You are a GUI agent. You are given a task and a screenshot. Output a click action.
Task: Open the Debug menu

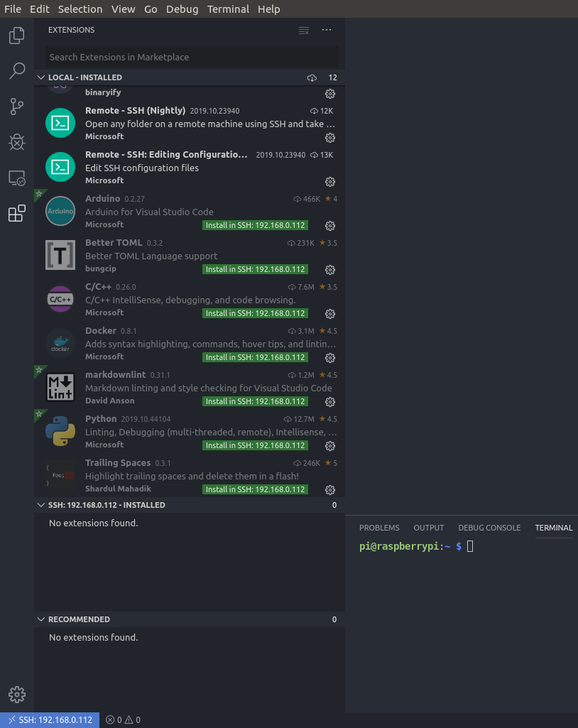click(x=182, y=9)
